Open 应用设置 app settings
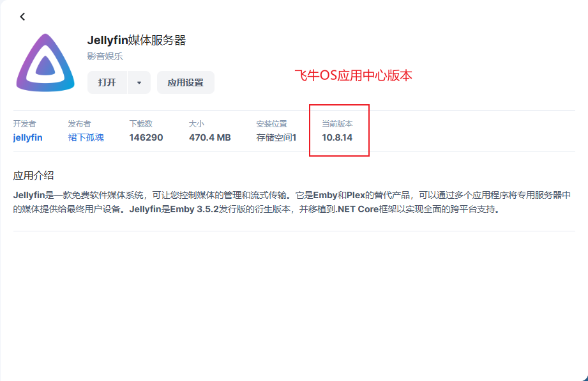588x381 pixels. pos(185,82)
